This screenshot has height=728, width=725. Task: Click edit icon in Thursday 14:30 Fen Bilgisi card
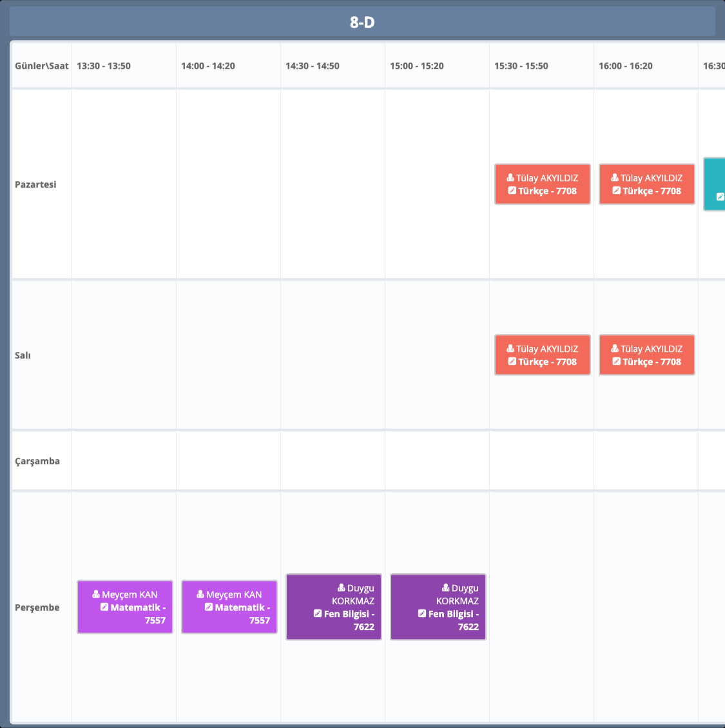(x=318, y=614)
